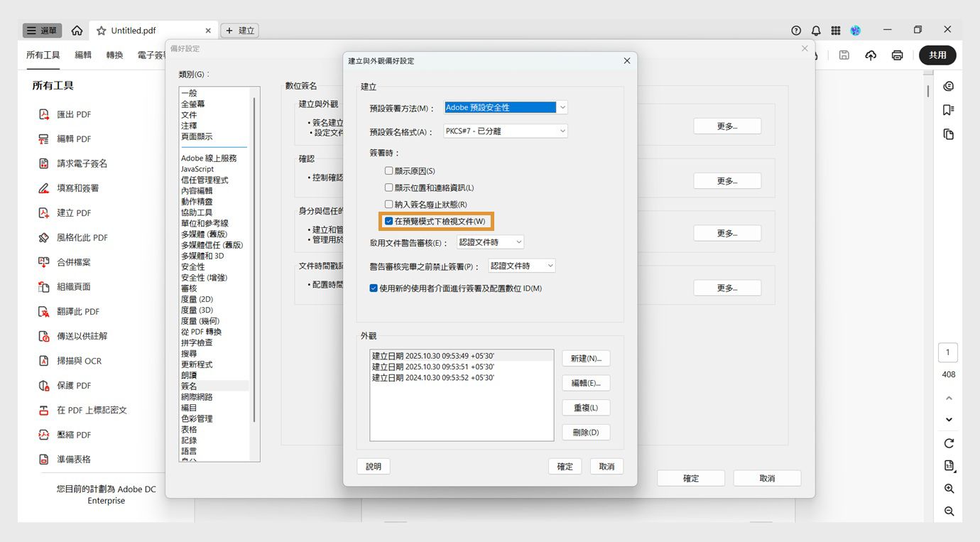Open the 啟用文件警告審核 dropdown
The width and height of the screenshot is (980, 542).
pyautogui.click(x=519, y=241)
